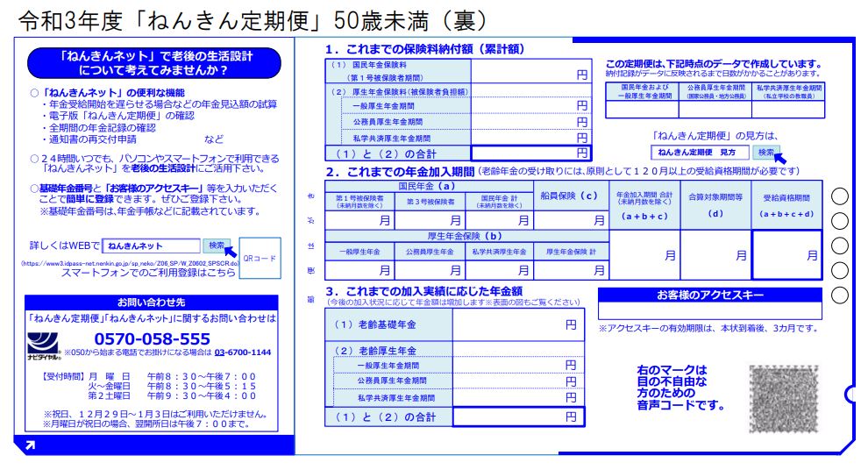This screenshot has height=470, width=868.
Task: Click the white arrow icon in bottom blue bar
Action: click(x=31, y=445)
